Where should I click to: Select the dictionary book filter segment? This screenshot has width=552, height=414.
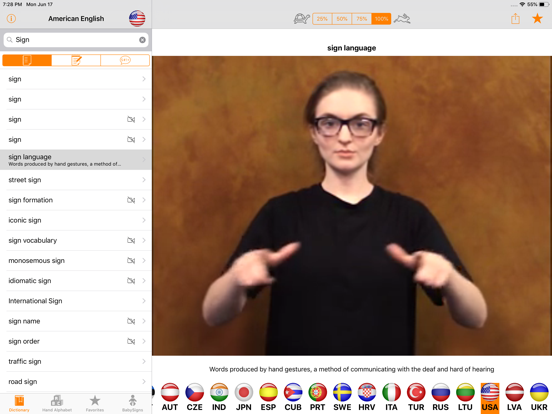[x=27, y=60]
